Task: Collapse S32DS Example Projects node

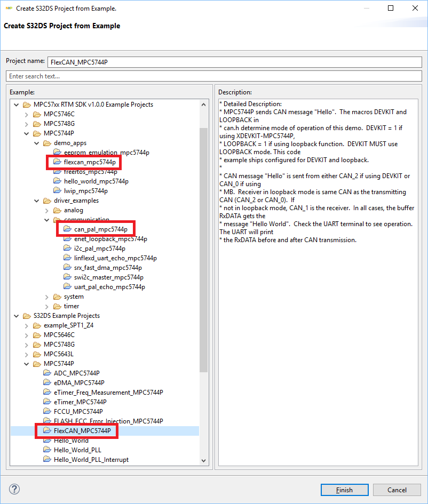Action: pyautogui.click(x=17, y=316)
